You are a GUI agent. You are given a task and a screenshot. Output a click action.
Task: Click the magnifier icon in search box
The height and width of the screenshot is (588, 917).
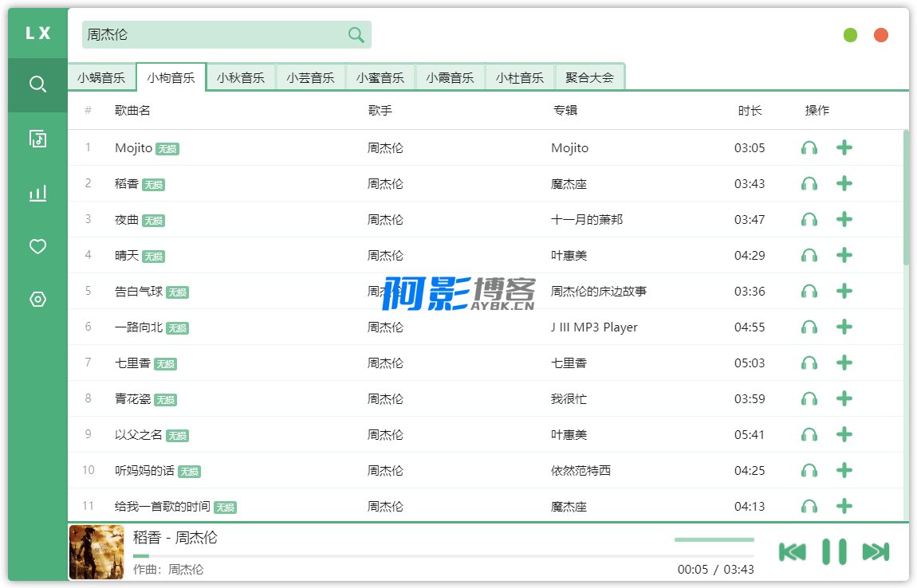(356, 35)
